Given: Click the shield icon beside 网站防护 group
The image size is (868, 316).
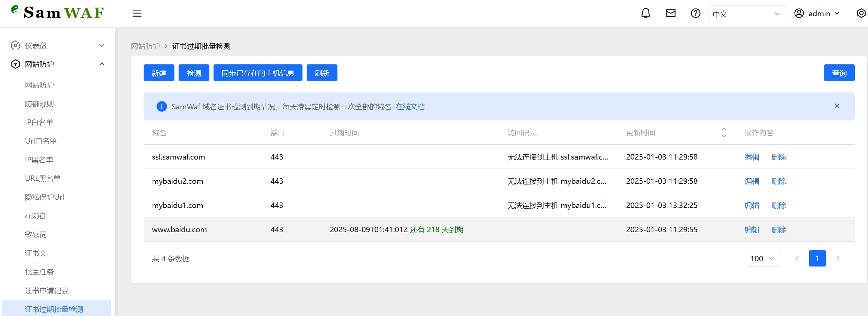Looking at the screenshot, I should click(x=15, y=64).
